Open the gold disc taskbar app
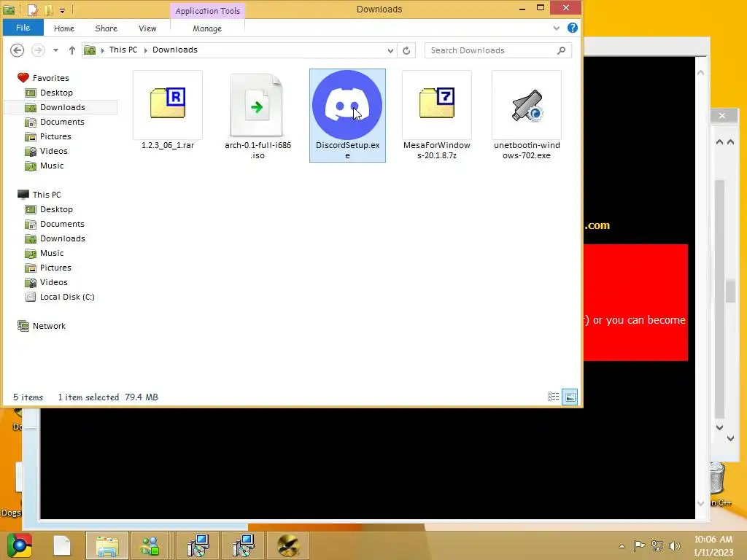747x560 pixels. point(288,545)
